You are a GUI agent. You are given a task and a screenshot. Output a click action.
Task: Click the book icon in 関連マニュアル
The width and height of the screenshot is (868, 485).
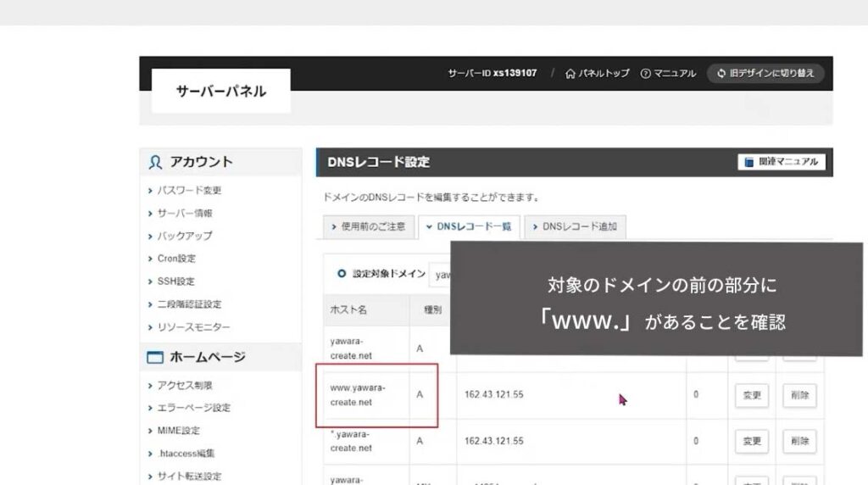[749, 162]
